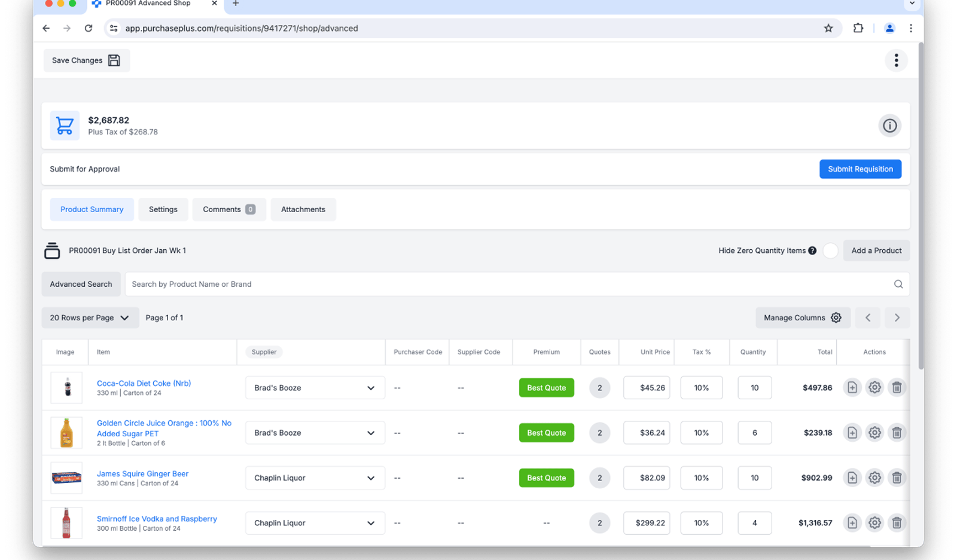Image resolution: width=957 pixels, height=560 pixels.
Task: Open a new browser tab
Action: pyautogui.click(x=236, y=4)
